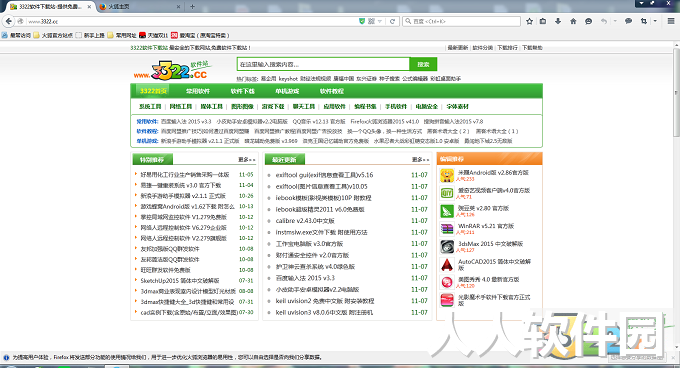Click the 3dsMax 2015 icon

(x=447, y=247)
